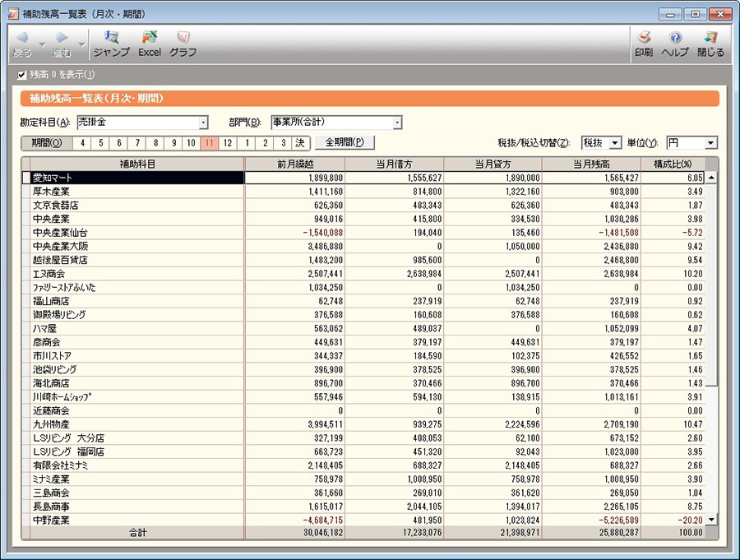Select month 12 in the period bar
Viewport: 740px width, 560px height.
[x=228, y=142]
